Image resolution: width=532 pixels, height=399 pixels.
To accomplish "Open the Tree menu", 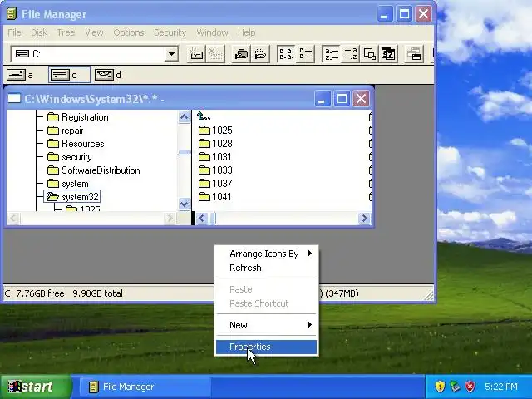I will click(66, 32).
